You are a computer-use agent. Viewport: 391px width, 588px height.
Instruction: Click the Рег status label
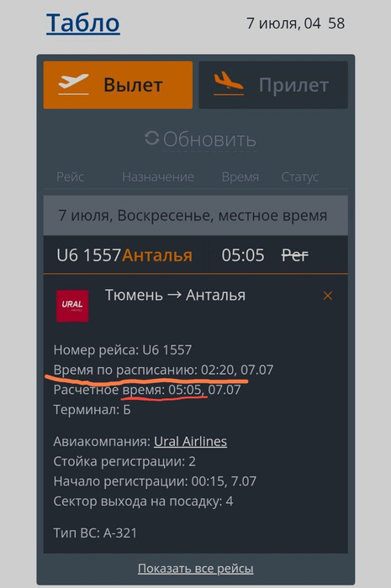pos(295,255)
